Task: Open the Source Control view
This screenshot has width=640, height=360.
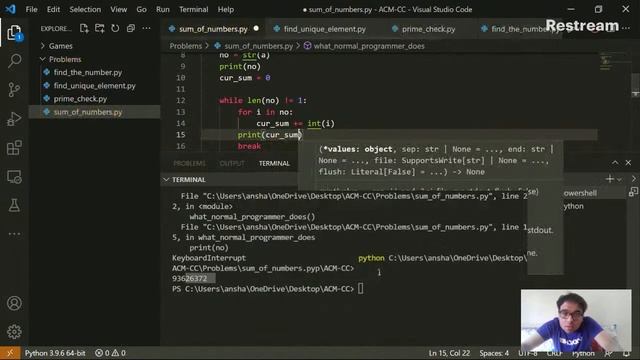Action: coord(14,89)
